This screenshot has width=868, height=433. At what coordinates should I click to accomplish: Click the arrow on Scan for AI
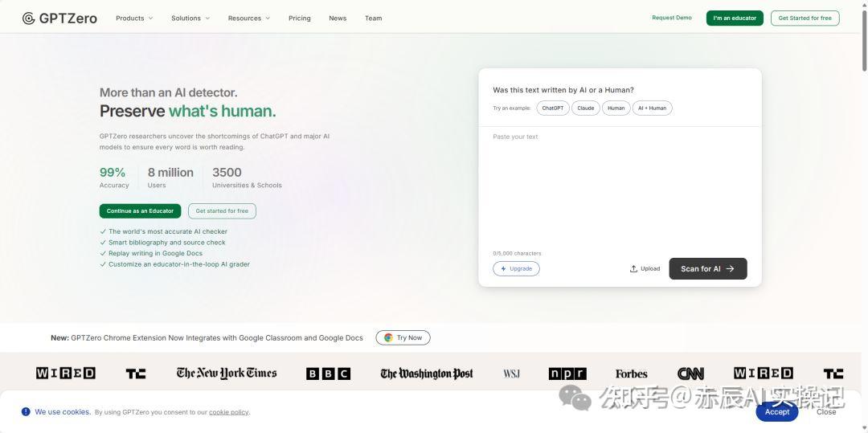pyautogui.click(x=730, y=269)
